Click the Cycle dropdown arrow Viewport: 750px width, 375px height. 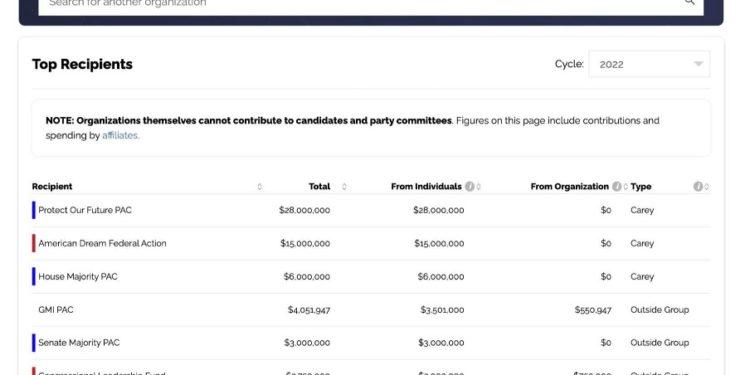tap(698, 64)
